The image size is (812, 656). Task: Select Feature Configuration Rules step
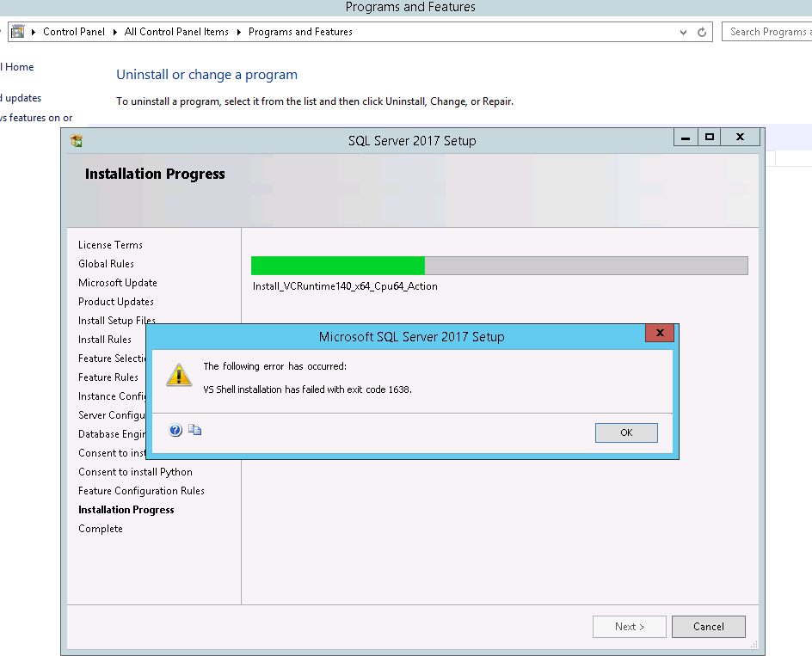point(141,491)
